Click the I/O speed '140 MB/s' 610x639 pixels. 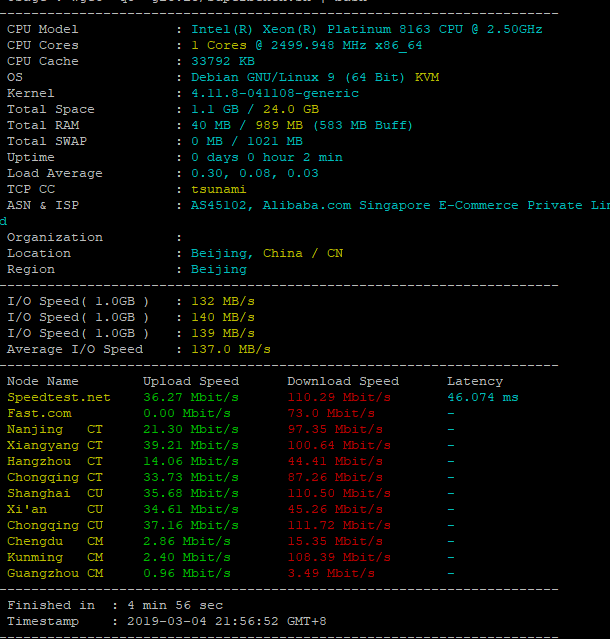223,317
